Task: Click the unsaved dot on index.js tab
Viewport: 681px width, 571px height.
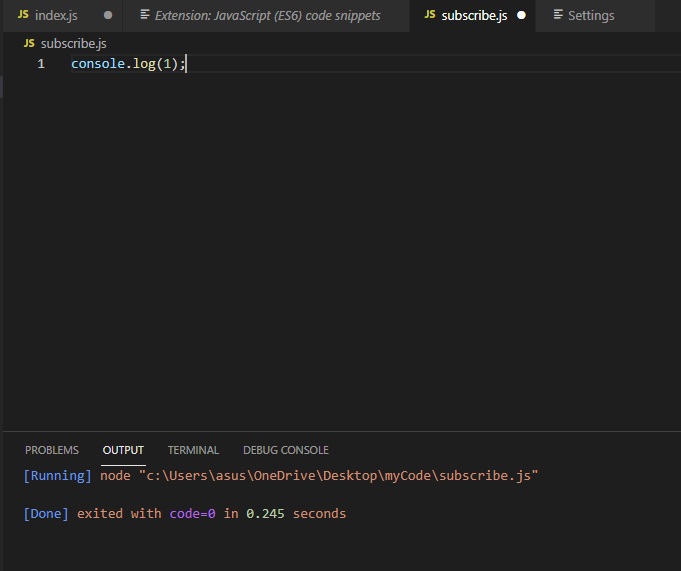Action: (x=108, y=16)
